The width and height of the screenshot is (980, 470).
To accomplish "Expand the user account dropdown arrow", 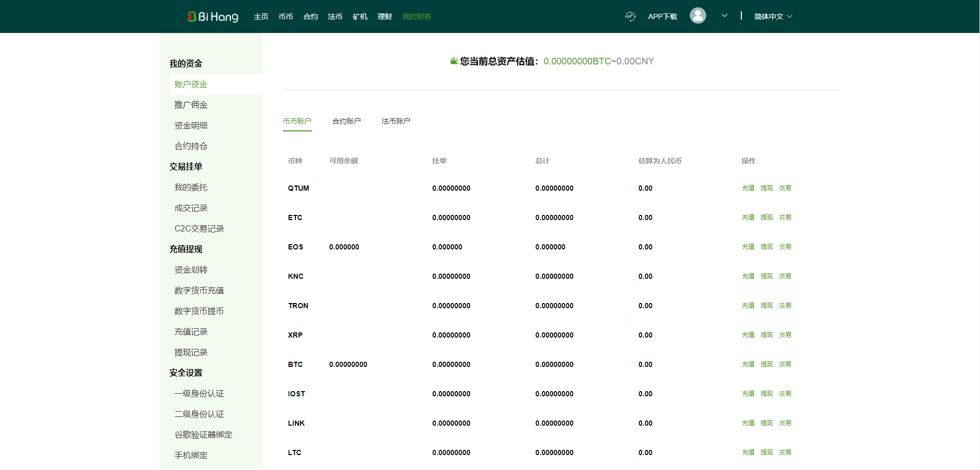I will click(724, 15).
